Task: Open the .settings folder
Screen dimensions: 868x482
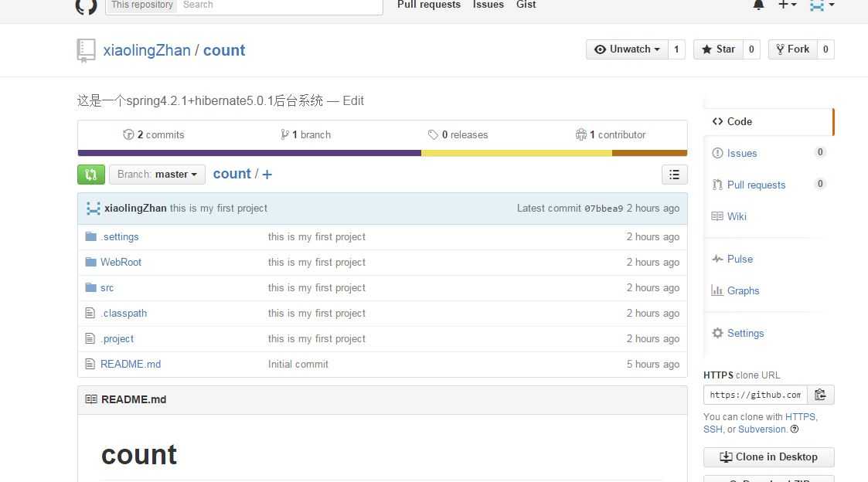Action: [x=120, y=237]
